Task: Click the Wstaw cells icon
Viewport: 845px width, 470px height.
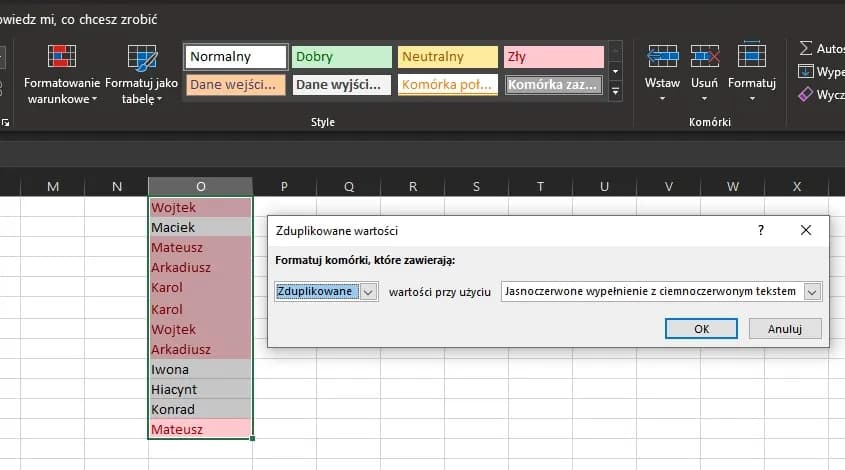Action: [663, 56]
